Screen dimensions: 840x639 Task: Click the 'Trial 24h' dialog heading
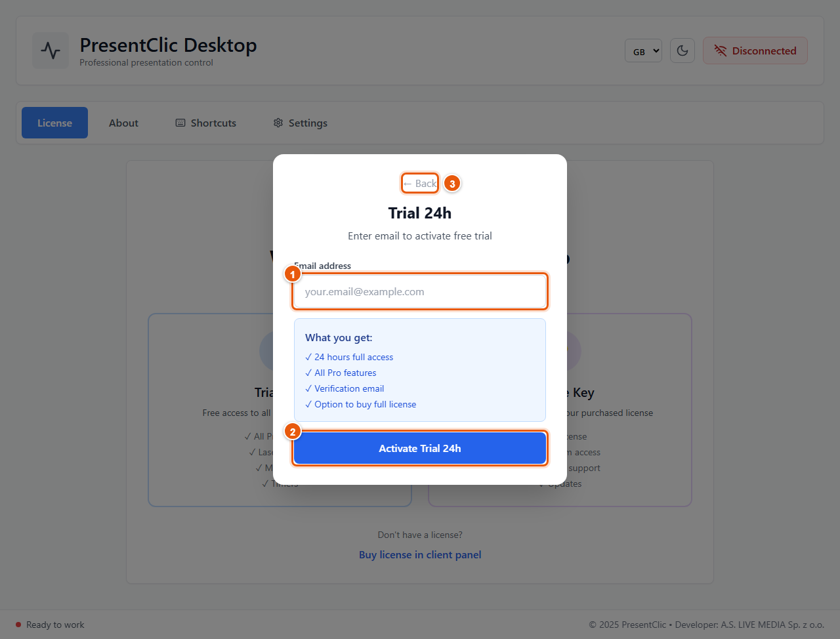420,213
